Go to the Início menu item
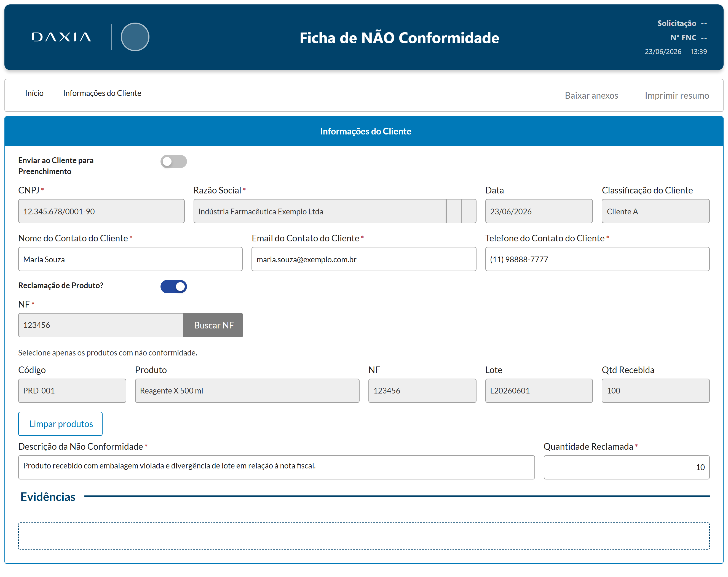The width and height of the screenshot is (728, 577). (x=34, y=93)
